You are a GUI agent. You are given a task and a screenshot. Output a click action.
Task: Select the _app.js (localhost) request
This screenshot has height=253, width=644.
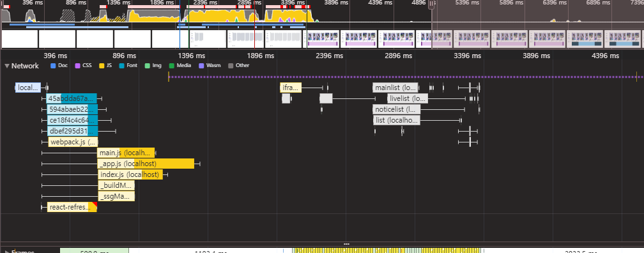point(146,164)
